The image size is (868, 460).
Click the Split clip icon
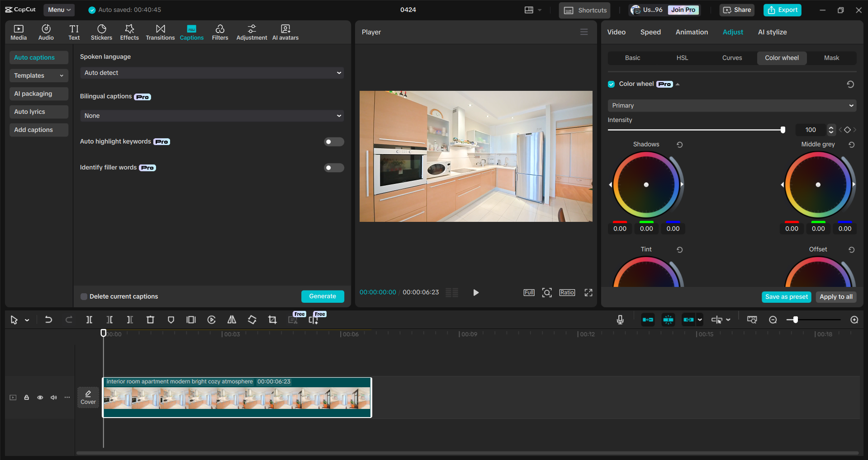pyautogui.click(x=89, y=319)
